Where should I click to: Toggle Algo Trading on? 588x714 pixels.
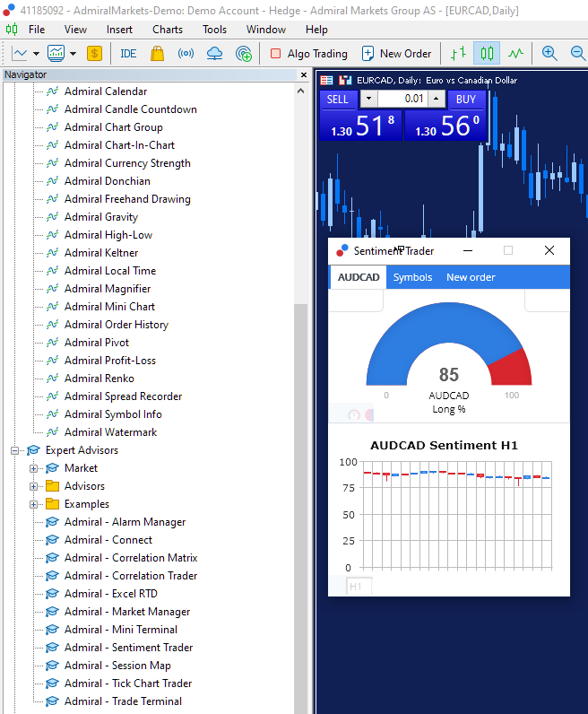tap(308, 54)
